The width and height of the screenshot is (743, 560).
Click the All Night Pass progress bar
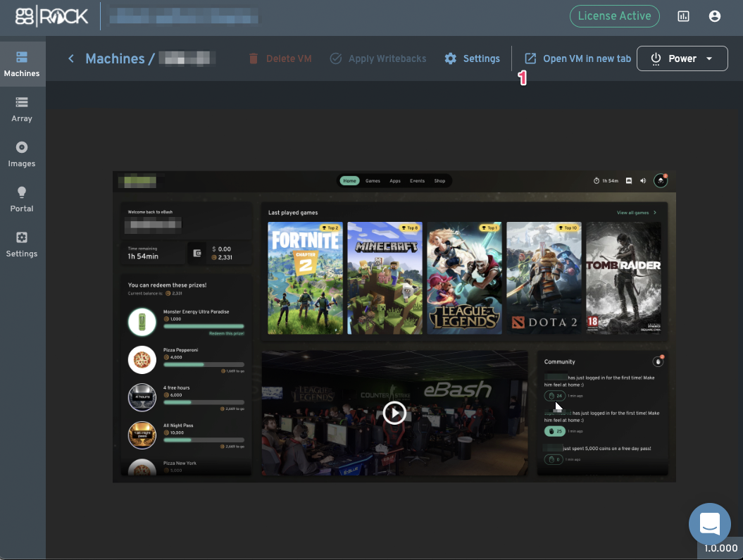pos(204,440)
